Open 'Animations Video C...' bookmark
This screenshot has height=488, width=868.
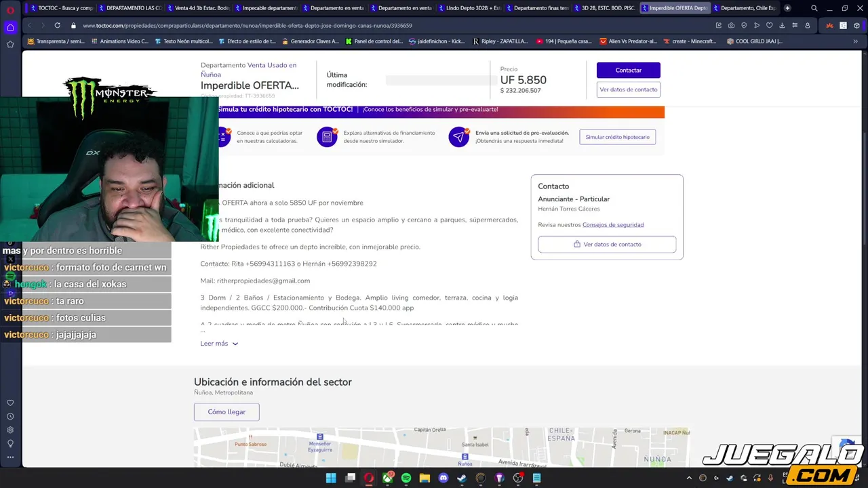point(119,41)
